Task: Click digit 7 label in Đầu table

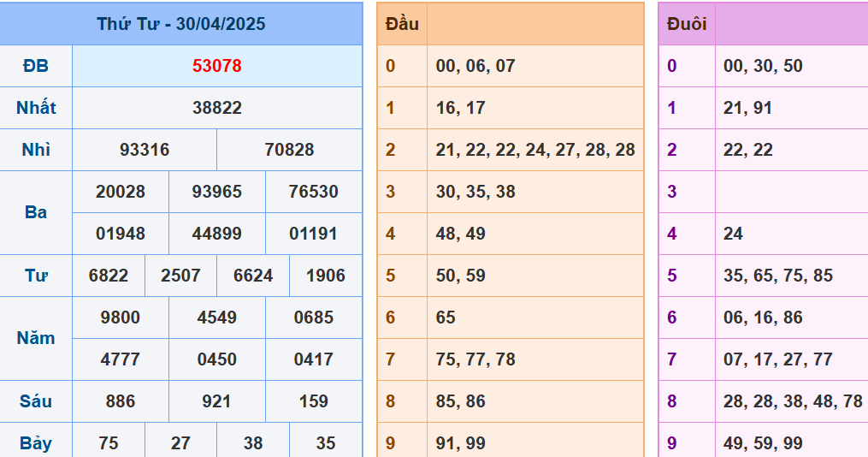Action: pyautogui.click(x=390, y=359)
